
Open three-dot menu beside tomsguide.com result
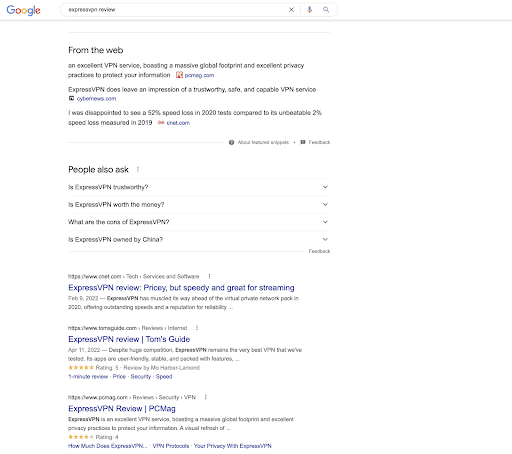click(x=197, y=328)
